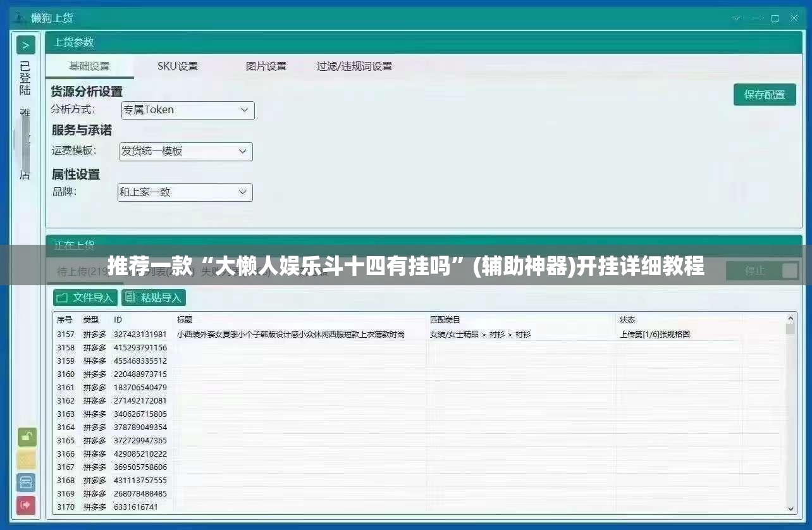Click the 状态 column header
Viewport: 812px width, 530px height.
[x=627, y=320]
